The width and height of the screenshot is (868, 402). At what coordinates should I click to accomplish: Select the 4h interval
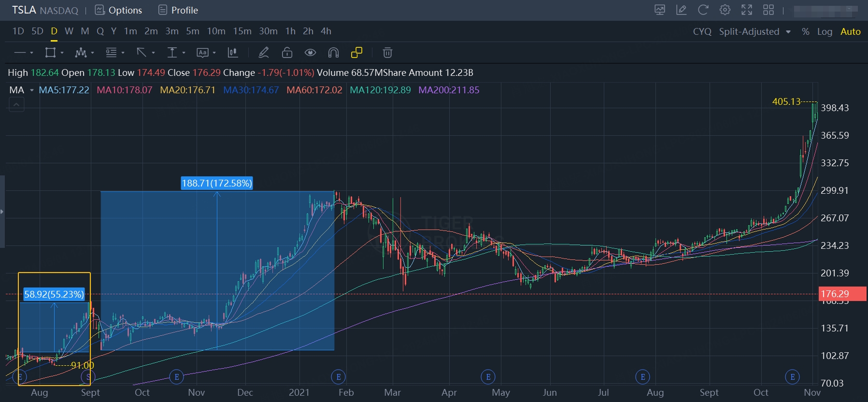tap(326, 31)
